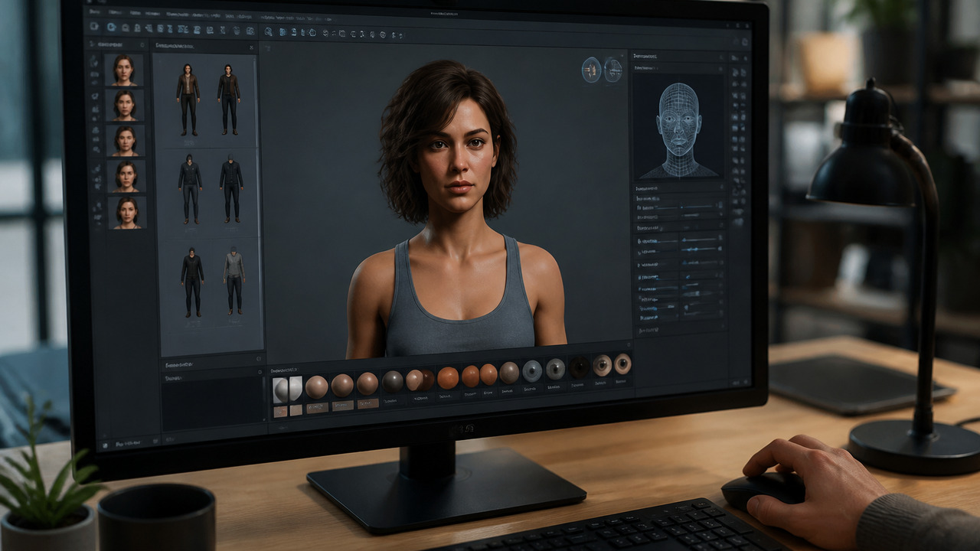Select the fourth face preset thumbnail from top

click(x=126, y=176)
